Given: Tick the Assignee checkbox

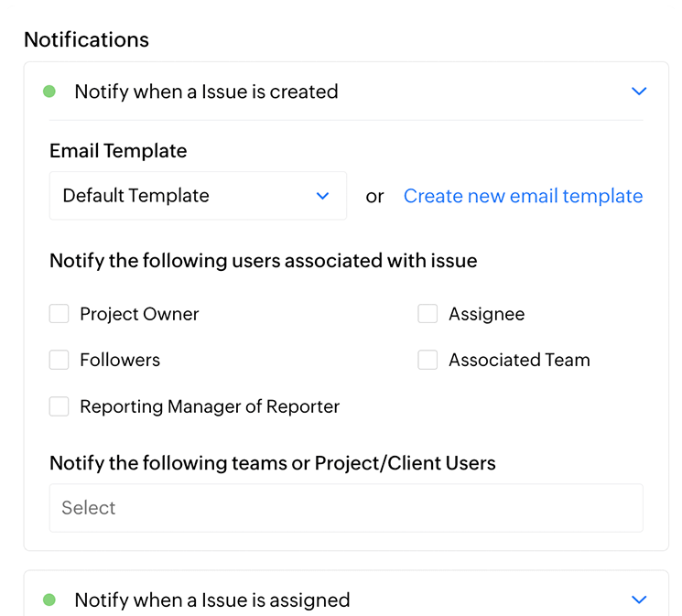Looking at the screenshot, I should pyautogui.click(x=428, y=314).
